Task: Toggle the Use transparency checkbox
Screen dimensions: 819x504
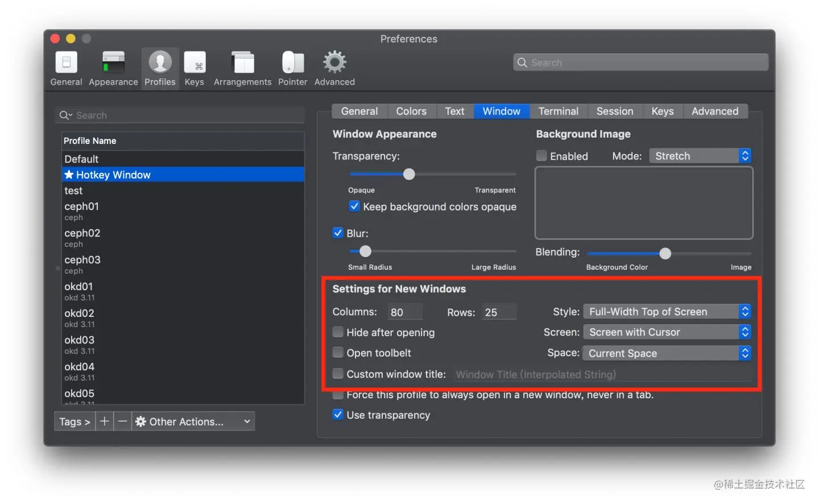Action: click(x=338, y=415)
